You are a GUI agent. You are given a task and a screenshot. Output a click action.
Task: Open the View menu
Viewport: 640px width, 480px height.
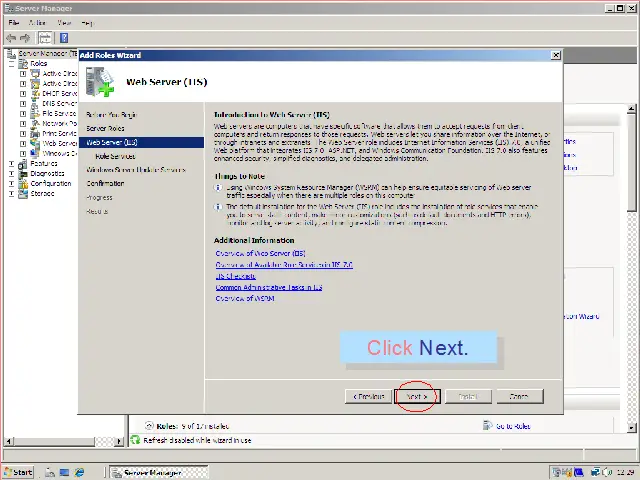[x=64, y=23]
